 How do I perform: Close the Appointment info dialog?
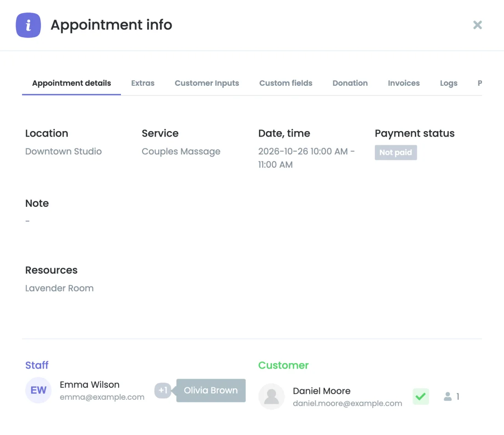click(477, 25)
